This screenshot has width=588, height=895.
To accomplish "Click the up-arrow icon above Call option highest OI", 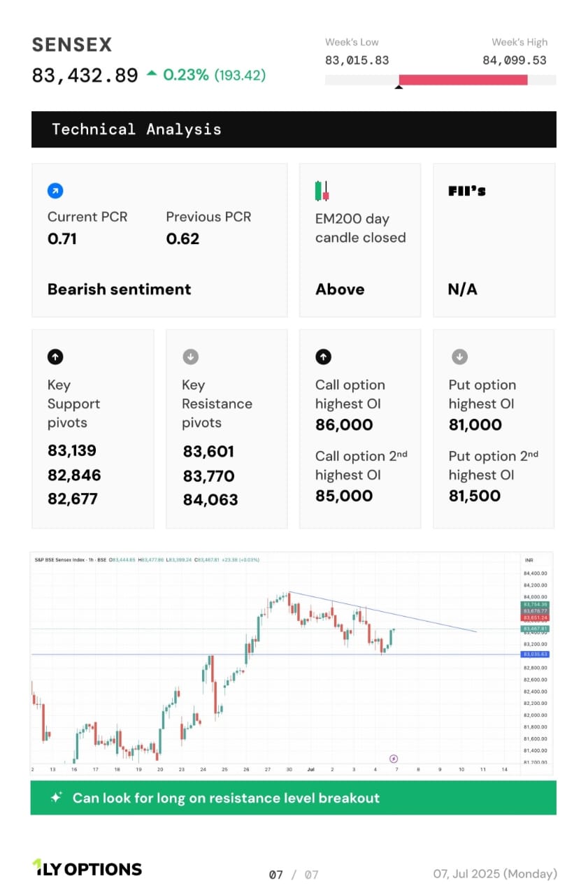I will point(323,357).
